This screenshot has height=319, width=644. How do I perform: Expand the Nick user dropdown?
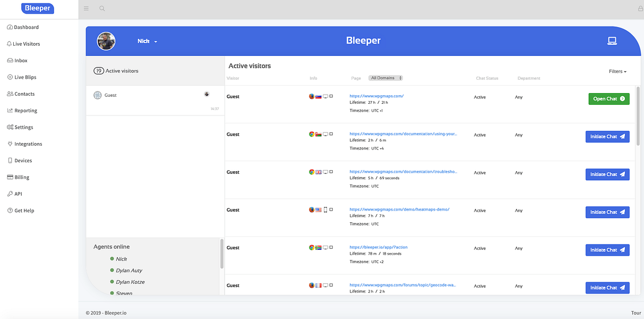148,41
